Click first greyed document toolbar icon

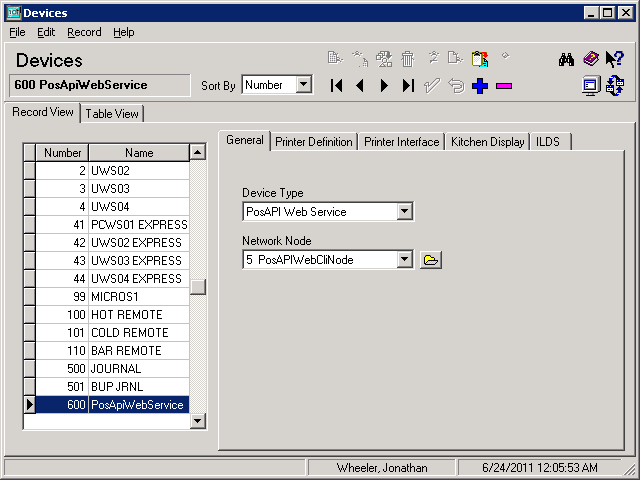pos(336,58)
